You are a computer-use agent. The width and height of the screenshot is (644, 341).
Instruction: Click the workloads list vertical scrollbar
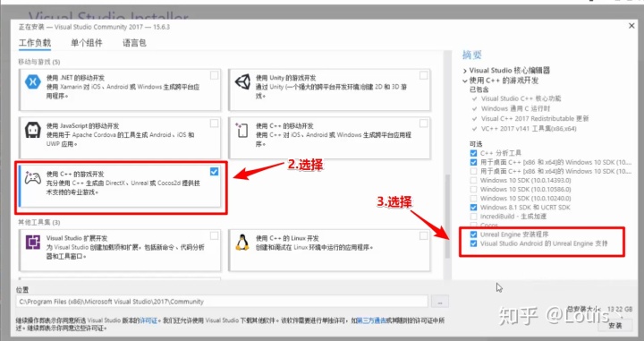(447, 216)
